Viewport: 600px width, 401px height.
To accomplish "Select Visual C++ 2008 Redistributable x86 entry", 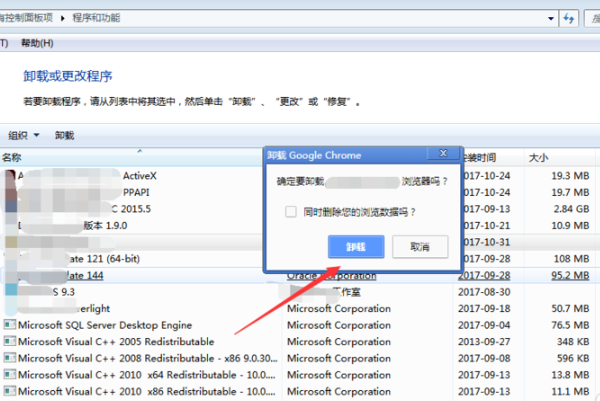I will click(x=148, y=358).
